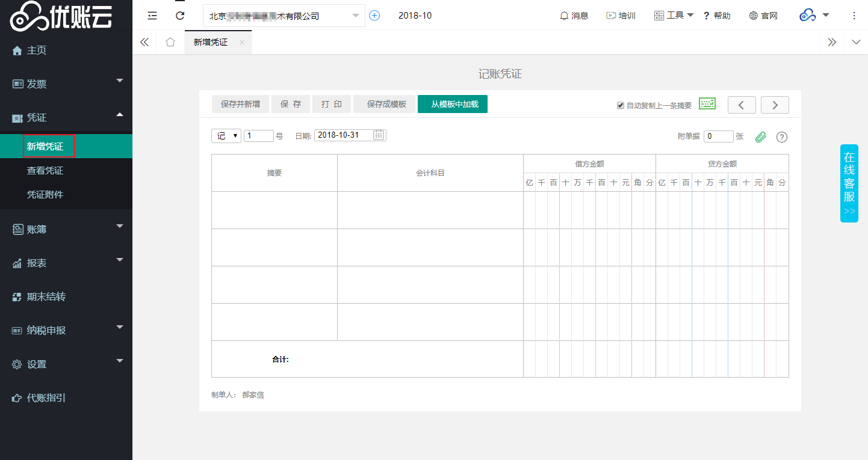Select voucher type 记 dropdown
The width and height of the screenshot is (868, 460).
tap(226, 136)
